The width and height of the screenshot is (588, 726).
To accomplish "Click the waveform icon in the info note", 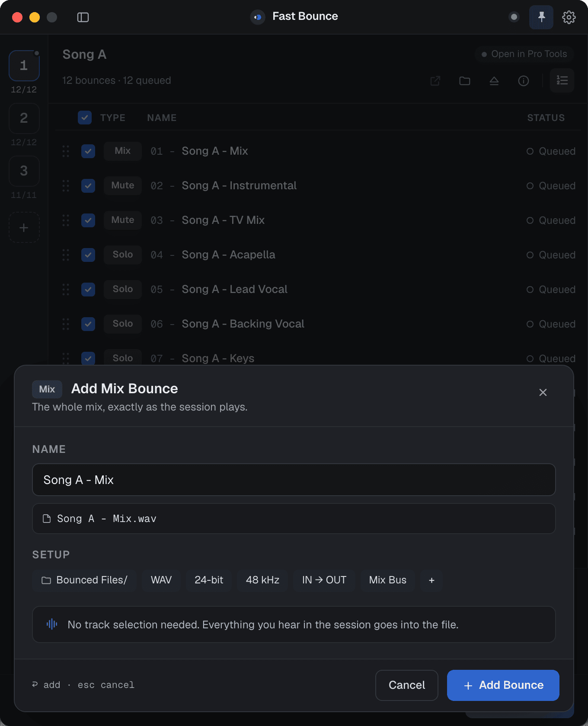I will click(52, 624).
